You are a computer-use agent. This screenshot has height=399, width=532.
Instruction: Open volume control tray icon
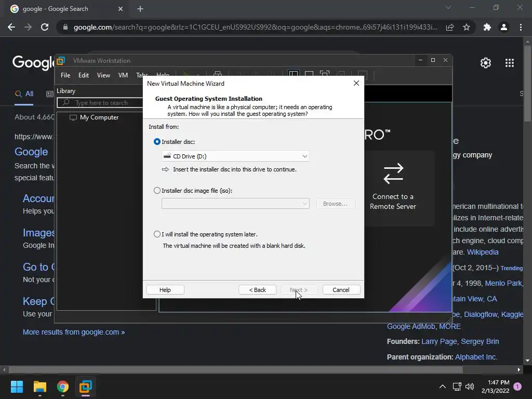pyautogui.click(x=470, y=387)
